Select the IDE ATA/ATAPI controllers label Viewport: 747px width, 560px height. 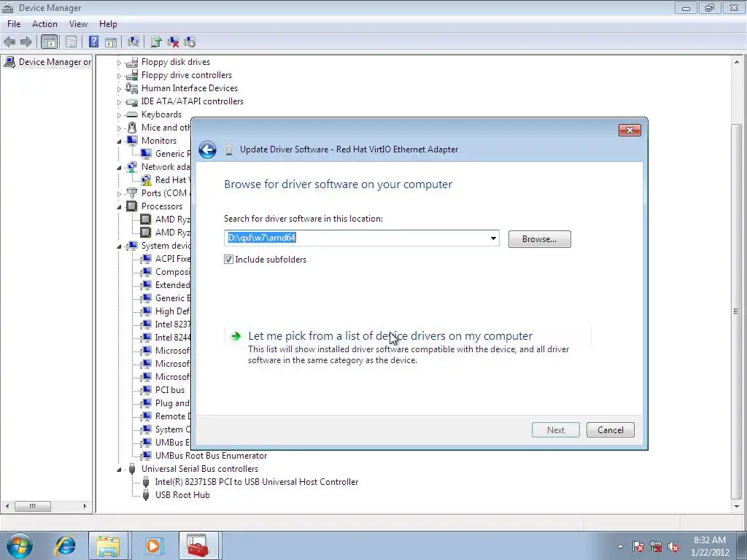point(193,101)
